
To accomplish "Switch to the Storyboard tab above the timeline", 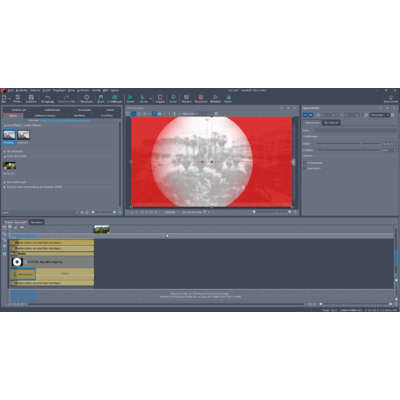I will [x=36, y=222].
